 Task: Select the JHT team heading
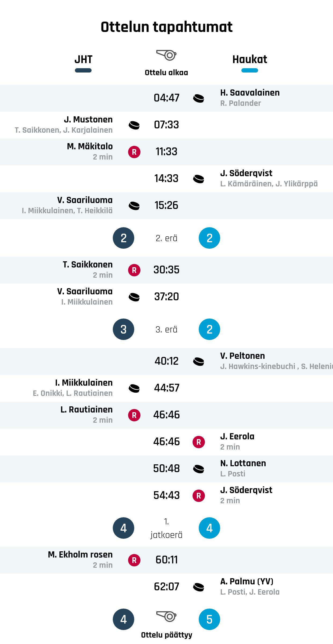click(83, 59)
